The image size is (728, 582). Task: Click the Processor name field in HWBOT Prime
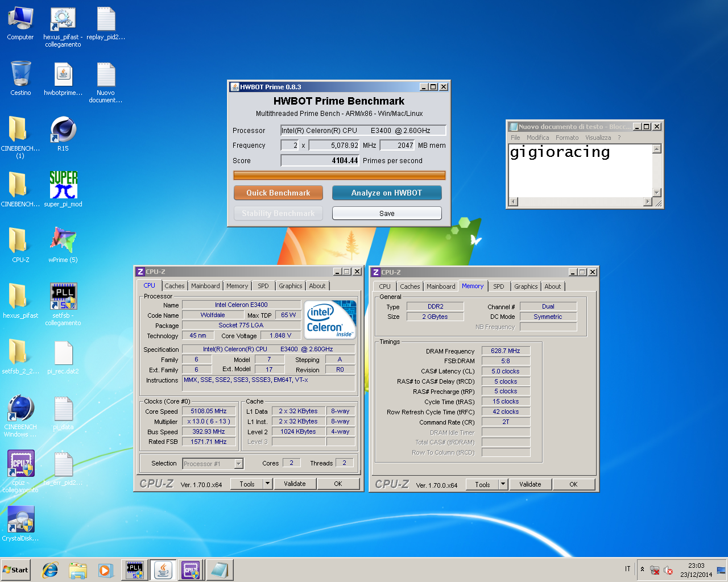(363, 130)
